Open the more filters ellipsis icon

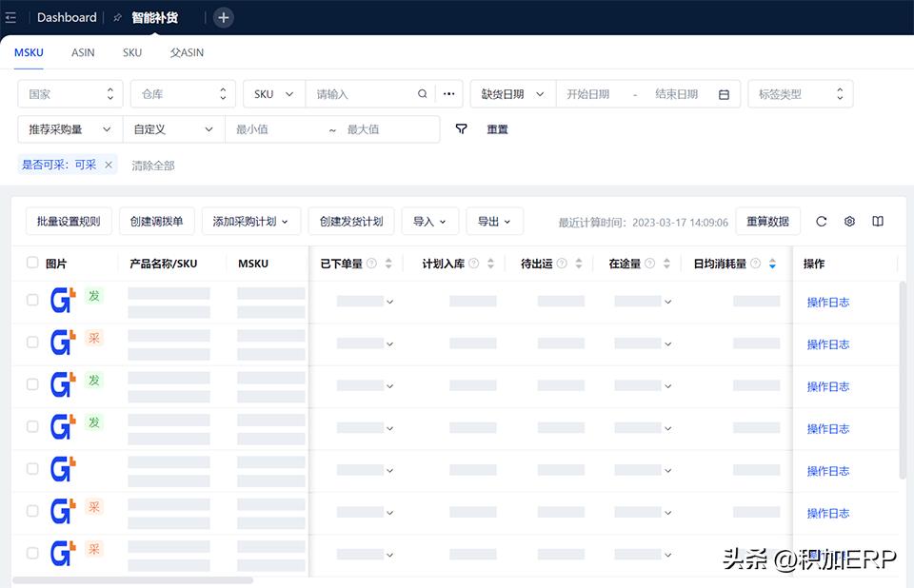pos(449,94)
